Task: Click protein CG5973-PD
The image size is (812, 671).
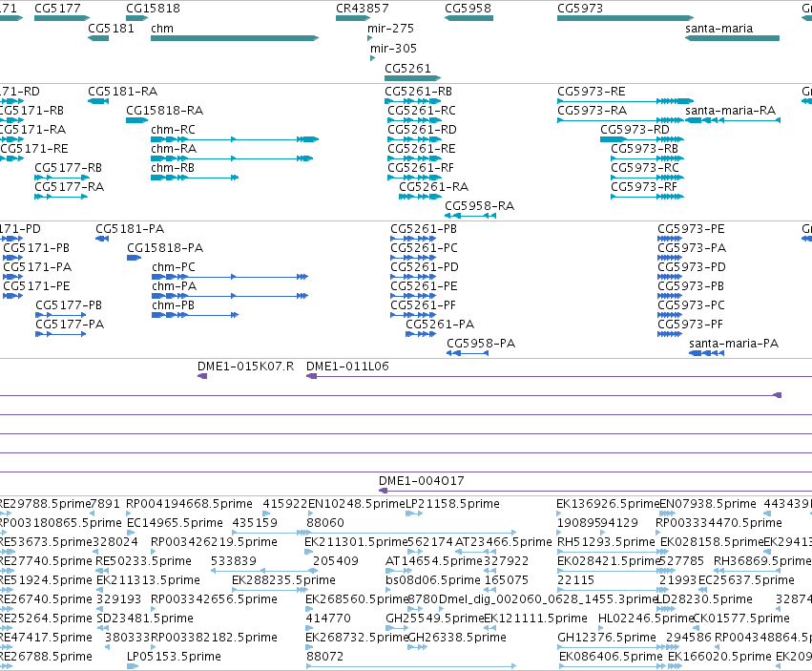Action: coord(670,277)
